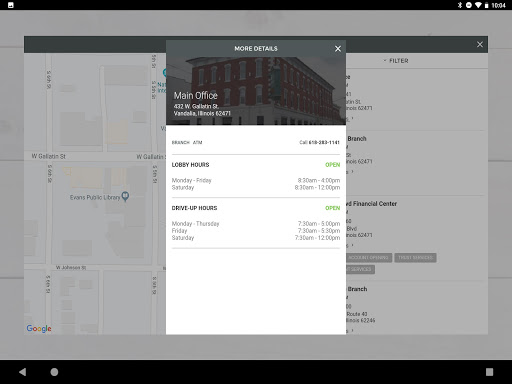Tap the ATM label in details
Viewport: 512px width, 384px height.
197,142
